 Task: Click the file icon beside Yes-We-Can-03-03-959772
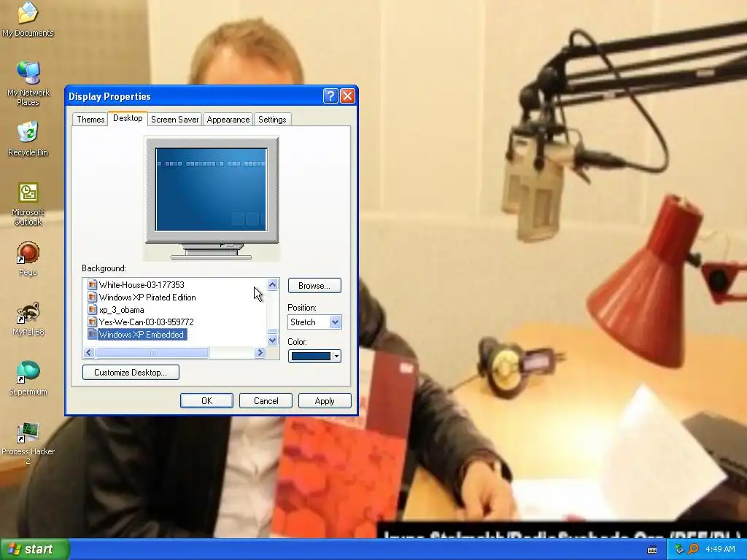click(x=93, y=322)
